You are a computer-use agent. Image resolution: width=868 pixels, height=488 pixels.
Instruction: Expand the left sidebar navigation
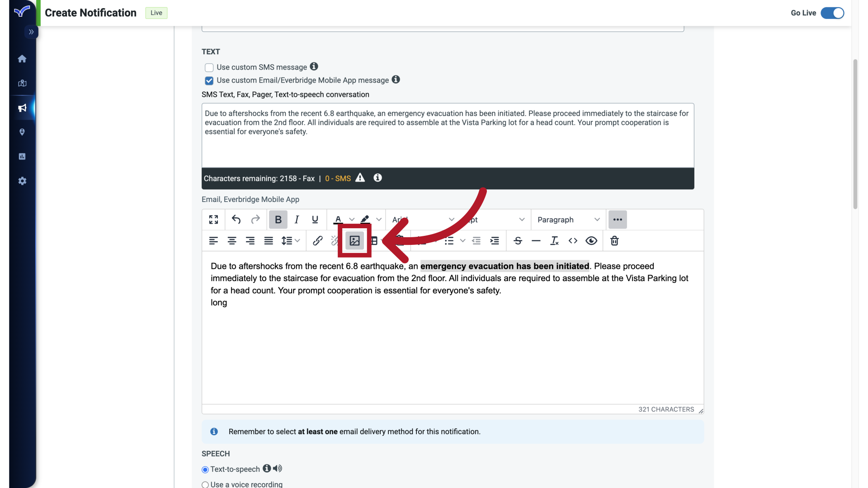pyautogui.click(x=31, y=32)
